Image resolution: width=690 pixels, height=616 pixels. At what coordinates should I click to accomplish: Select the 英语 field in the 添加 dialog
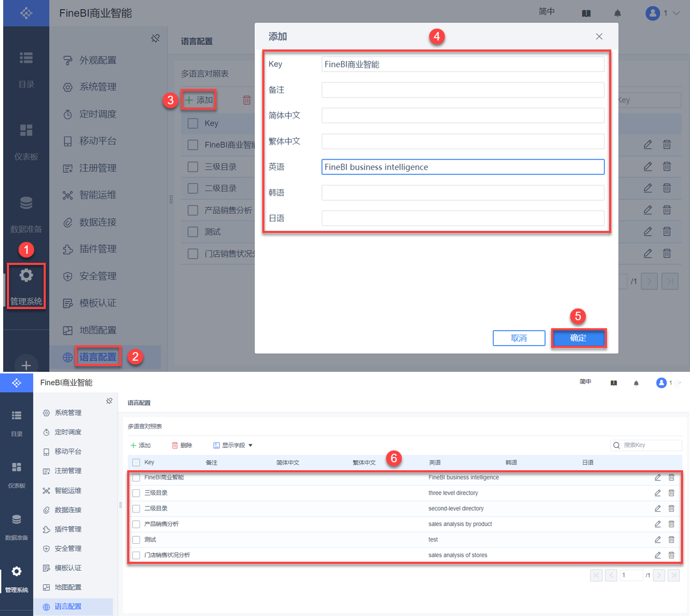463,167
